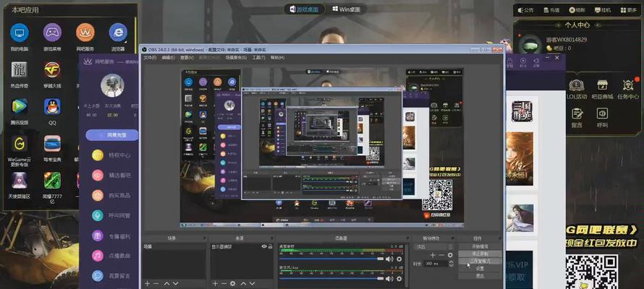The image size is (644, 289).
Task: Open LOL活动 in 个人中心 panel
Action: click(577, 89)
